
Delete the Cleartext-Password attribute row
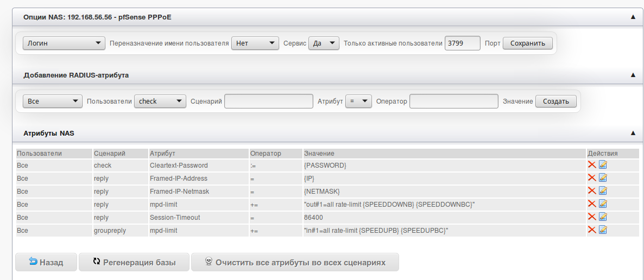592,165
